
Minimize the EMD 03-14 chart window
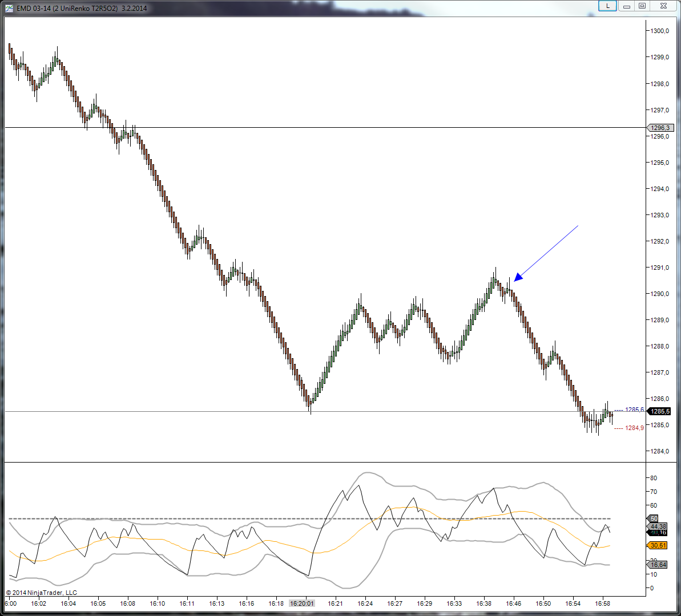626,6
